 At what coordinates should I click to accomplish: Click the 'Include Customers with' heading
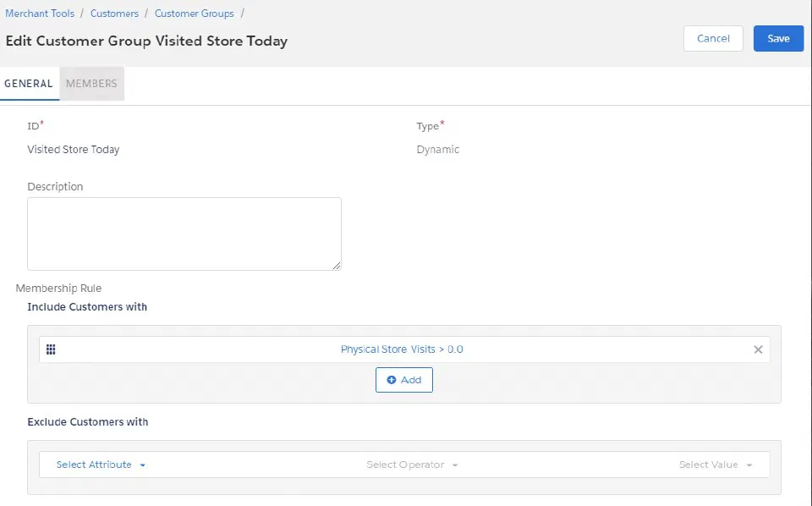tap(87, 307)
